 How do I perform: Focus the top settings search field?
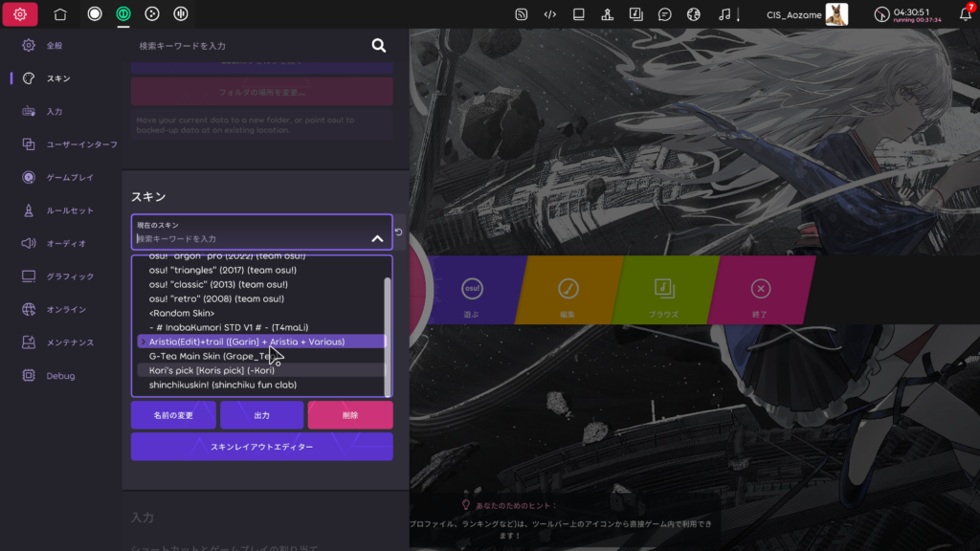[250, 46]
